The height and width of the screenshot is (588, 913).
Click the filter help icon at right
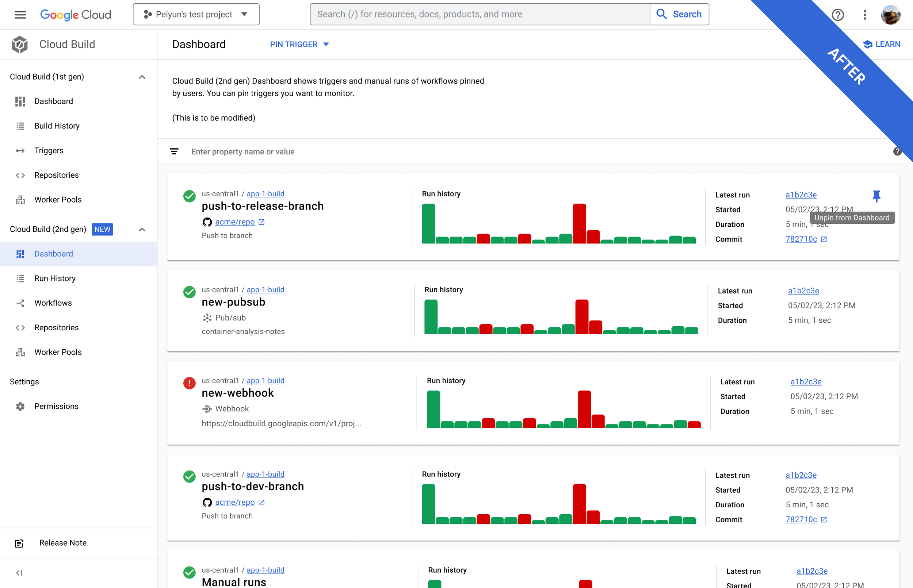tap(897, 151)
